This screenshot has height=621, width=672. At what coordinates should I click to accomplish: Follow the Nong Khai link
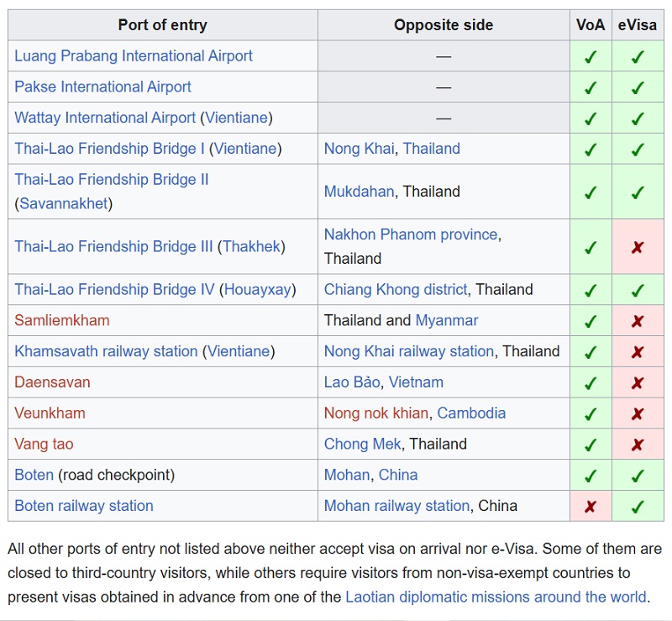tap(359, 149)
